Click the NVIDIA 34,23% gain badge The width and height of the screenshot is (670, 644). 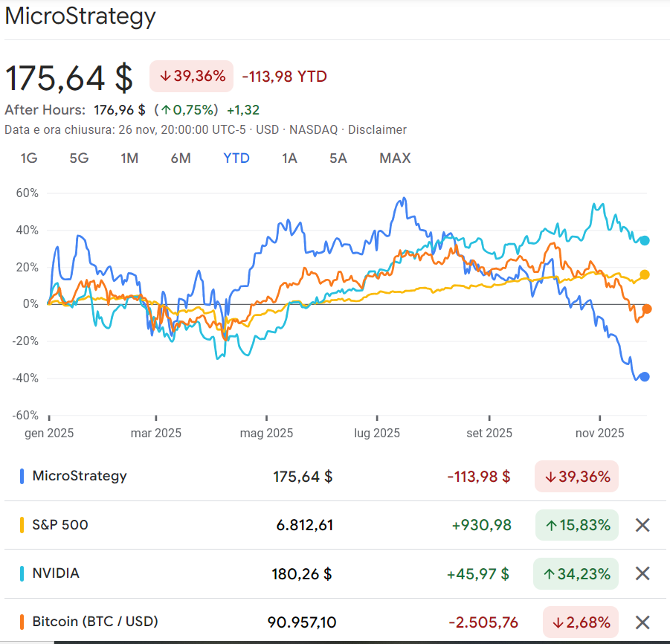[x=576, y=573]
